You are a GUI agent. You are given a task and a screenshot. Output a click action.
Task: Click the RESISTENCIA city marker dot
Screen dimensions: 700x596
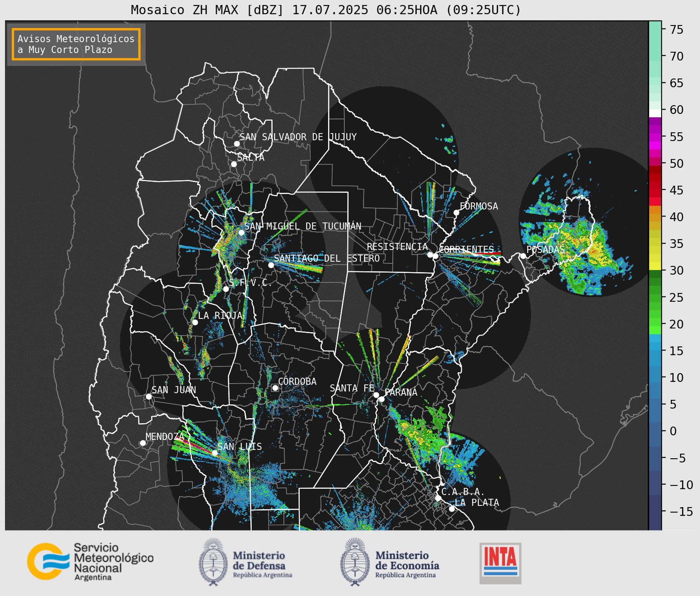pyautogui.click(x=430, y=255)
